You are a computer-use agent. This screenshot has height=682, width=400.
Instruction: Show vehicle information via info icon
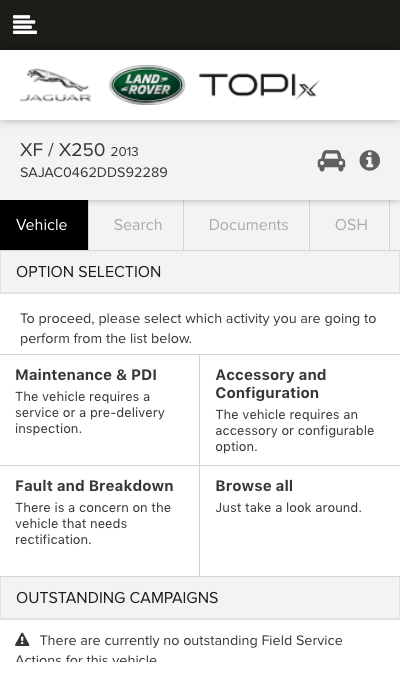click(x=370, y=160)
